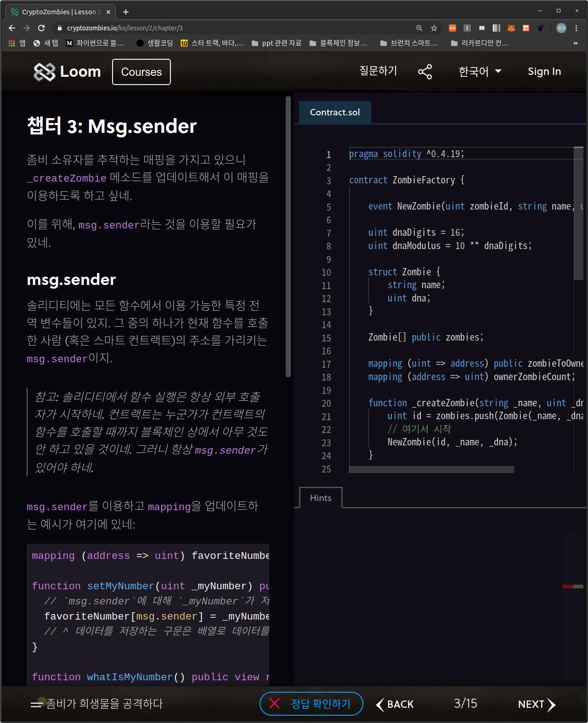588x723 pixels.
Task: Click the 'mapping (address => uint) ownerZombieCount' line
Action: pyautogui.click(x=472, y=376)
